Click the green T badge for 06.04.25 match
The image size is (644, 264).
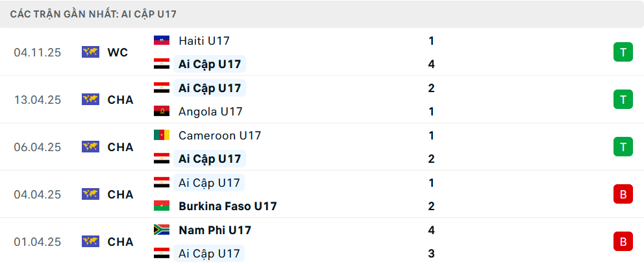(x=623, y=147)
